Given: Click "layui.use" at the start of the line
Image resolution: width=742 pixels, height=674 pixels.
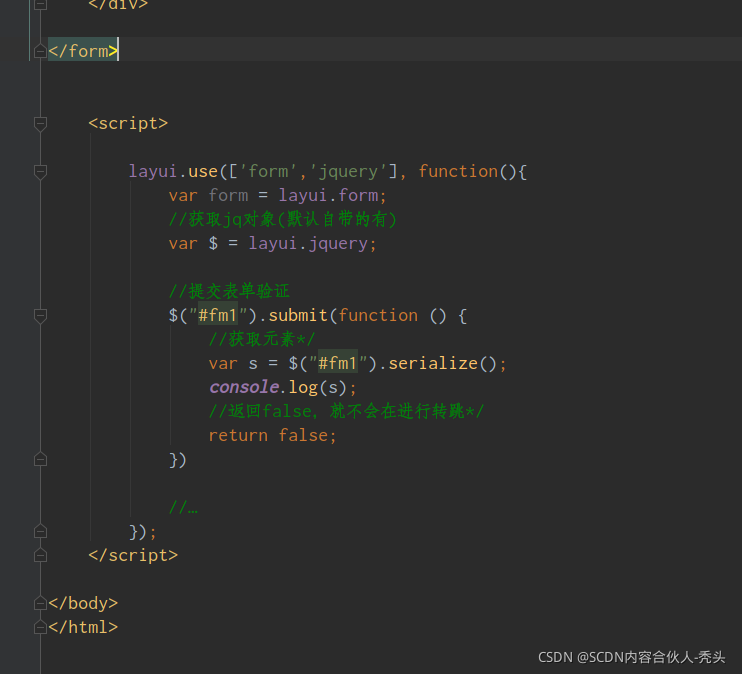Looking at the screenshot, I should point(173,171).
